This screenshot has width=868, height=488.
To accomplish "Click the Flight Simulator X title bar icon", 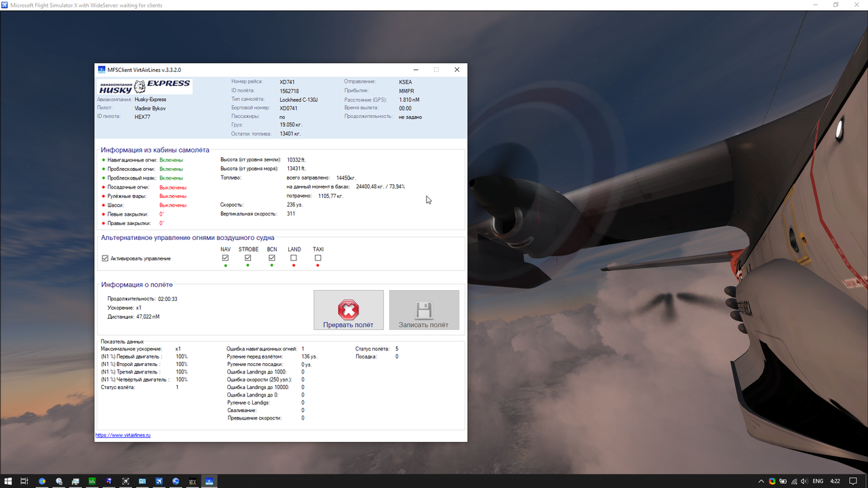I will click(x=5, y=5).
